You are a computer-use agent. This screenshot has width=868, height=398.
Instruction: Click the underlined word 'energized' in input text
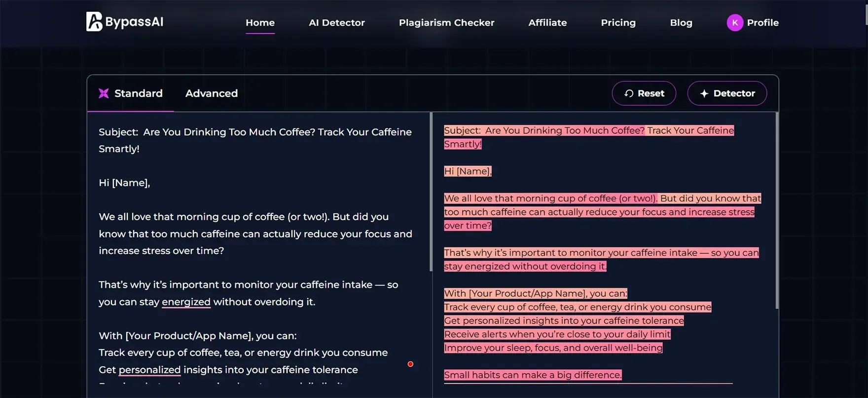[x=186, y=302]
